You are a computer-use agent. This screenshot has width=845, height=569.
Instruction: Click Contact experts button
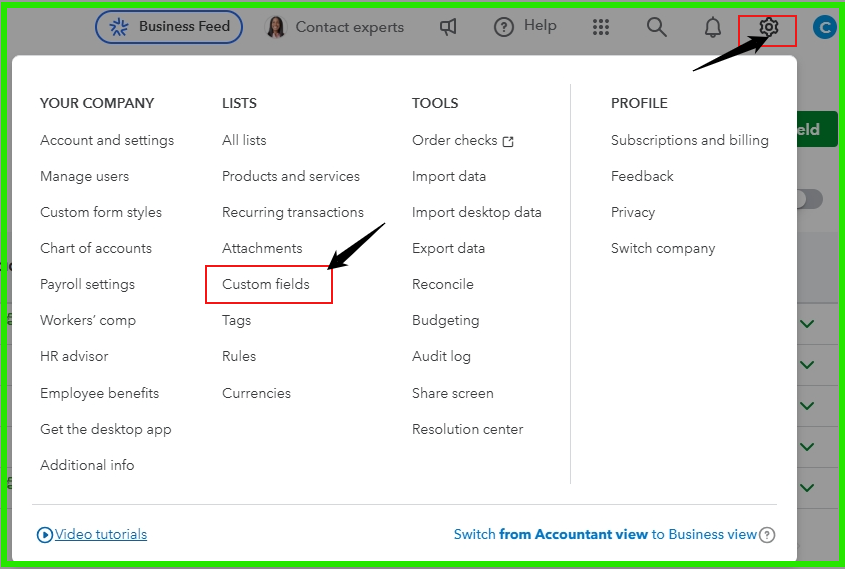pyautogui.click(x=335, y=27)
